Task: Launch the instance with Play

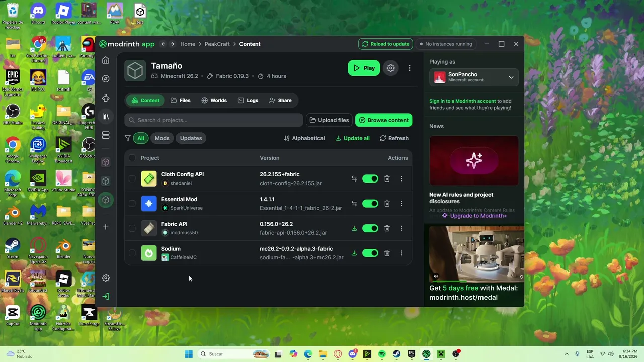Action: click(364, 68)
